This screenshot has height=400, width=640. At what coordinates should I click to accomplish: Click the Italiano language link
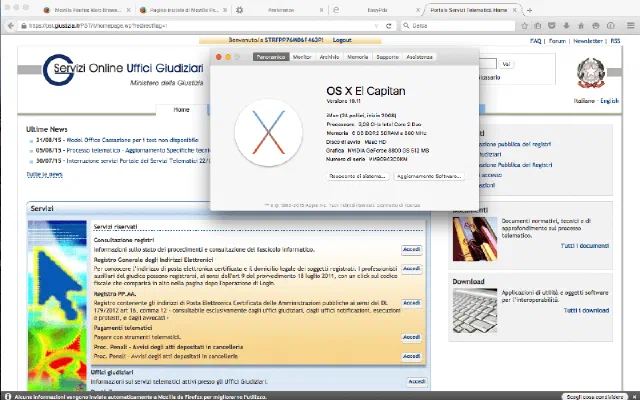(x=584, y=101)
